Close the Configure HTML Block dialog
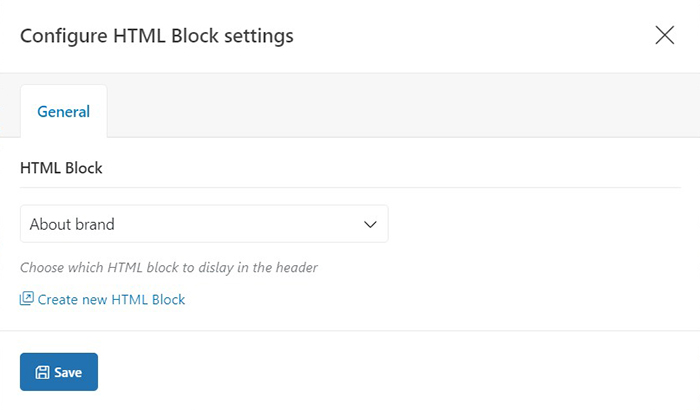 point(664,36)
